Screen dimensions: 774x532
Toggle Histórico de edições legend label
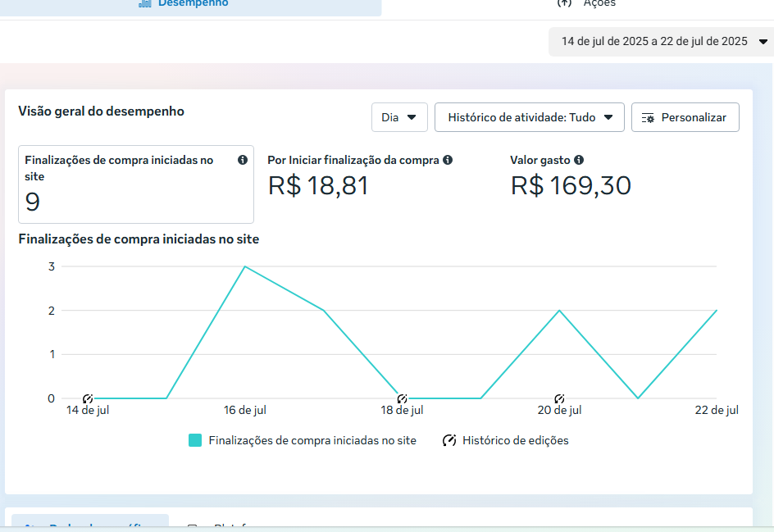point(515,440)
